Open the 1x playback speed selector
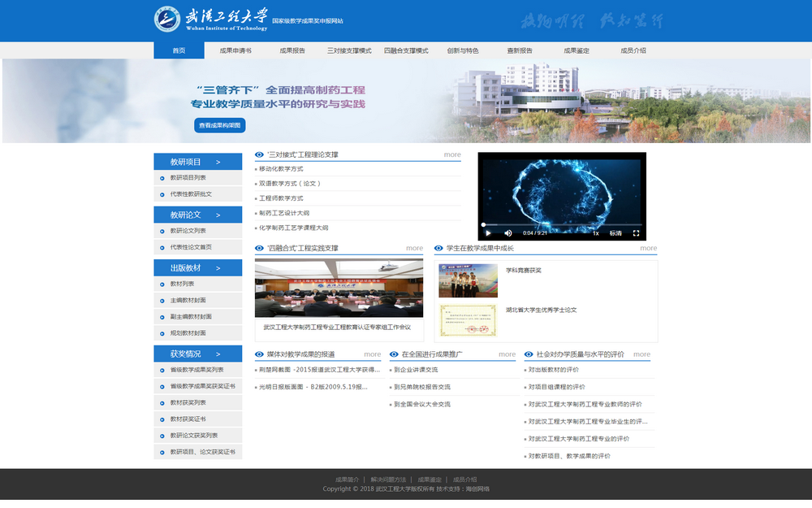 pos(595,233)
